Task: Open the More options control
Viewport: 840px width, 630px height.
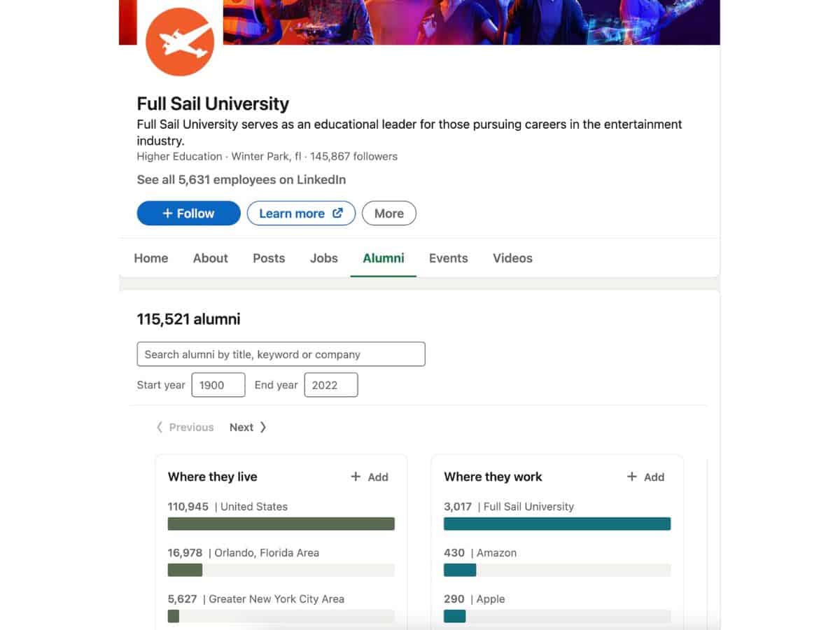Action: click(x=388, y=213)
